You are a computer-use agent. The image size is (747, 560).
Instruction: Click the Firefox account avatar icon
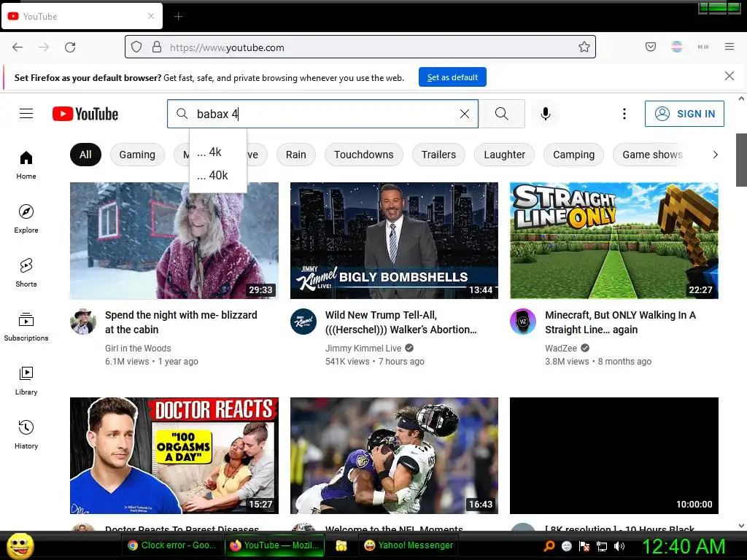pyautogui.click(x=677, y=47)
